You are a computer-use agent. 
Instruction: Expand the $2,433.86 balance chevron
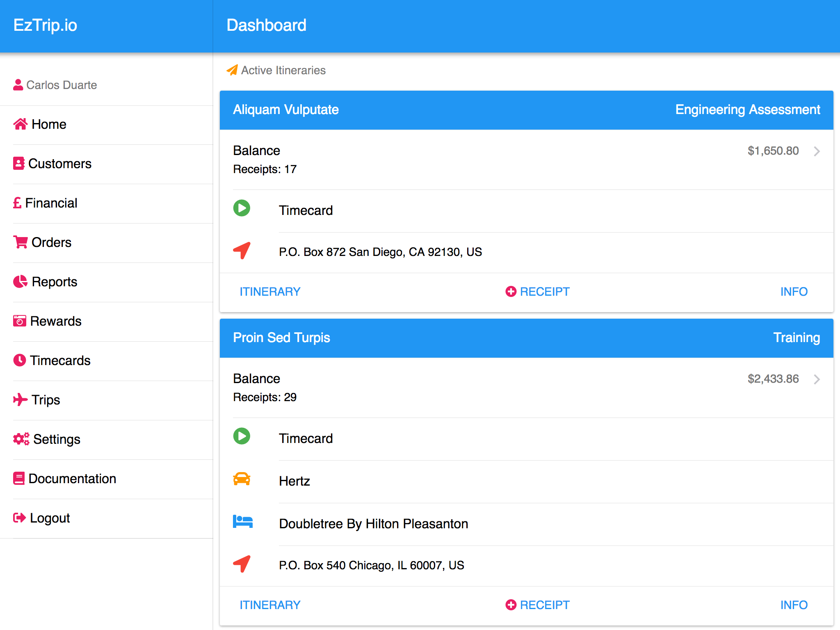pyautogui.click(x=817, y=379)
